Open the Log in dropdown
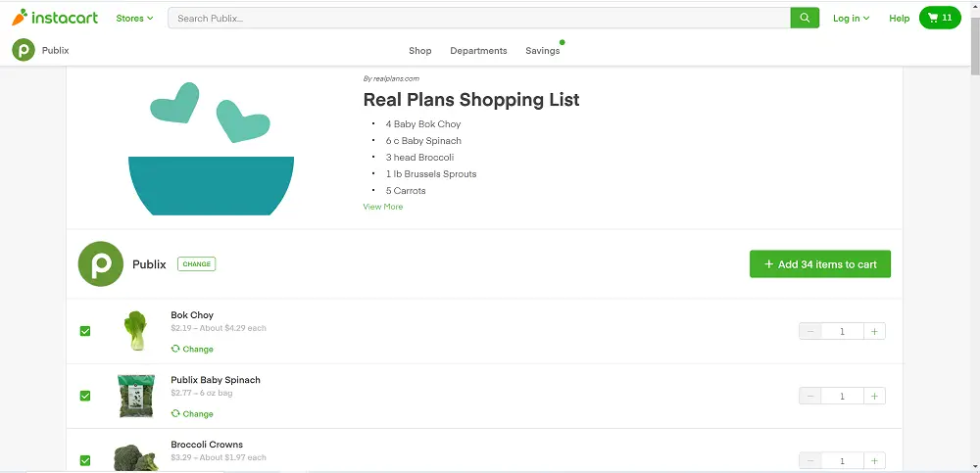The height and width of the screenshot is (473, 980). point(852,19)
